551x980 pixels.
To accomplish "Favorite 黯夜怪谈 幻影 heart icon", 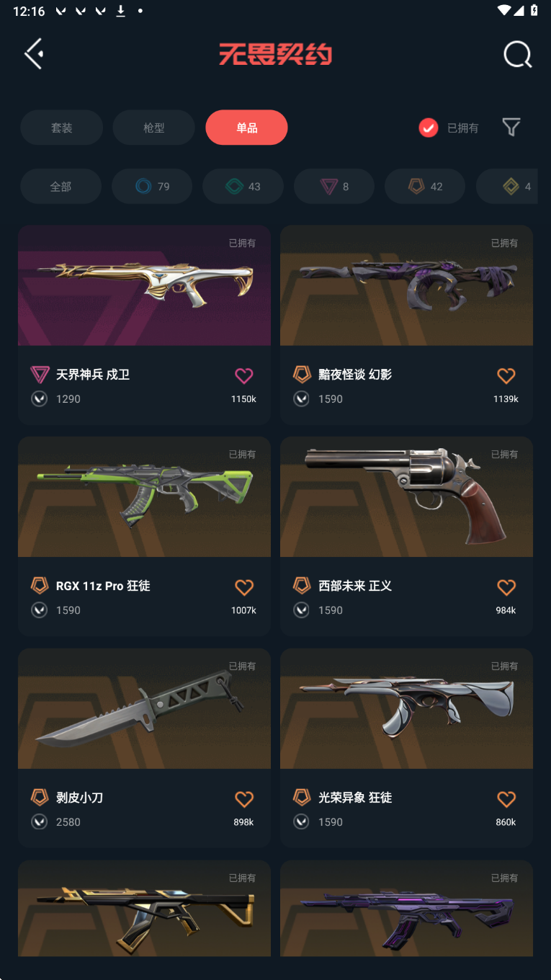I will point(506,375).
